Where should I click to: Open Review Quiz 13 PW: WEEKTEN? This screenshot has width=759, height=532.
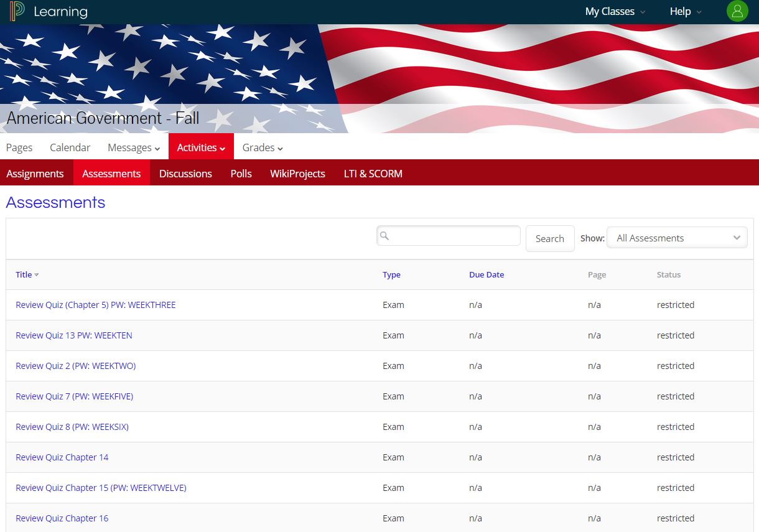[74, 335]
